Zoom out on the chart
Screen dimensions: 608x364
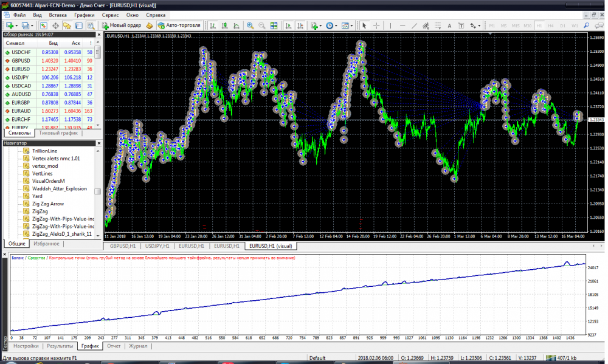[x=261, y=26]
